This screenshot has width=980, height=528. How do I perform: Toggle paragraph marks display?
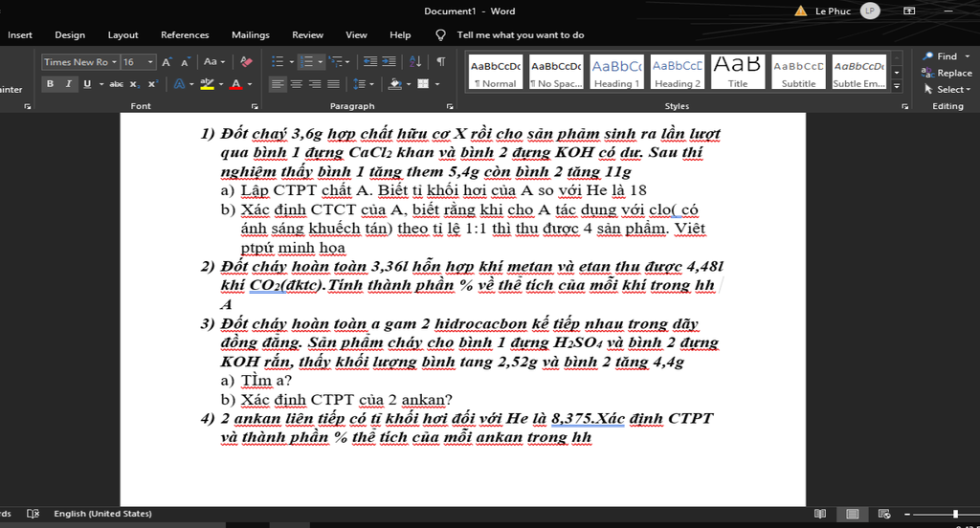[440, 62]
